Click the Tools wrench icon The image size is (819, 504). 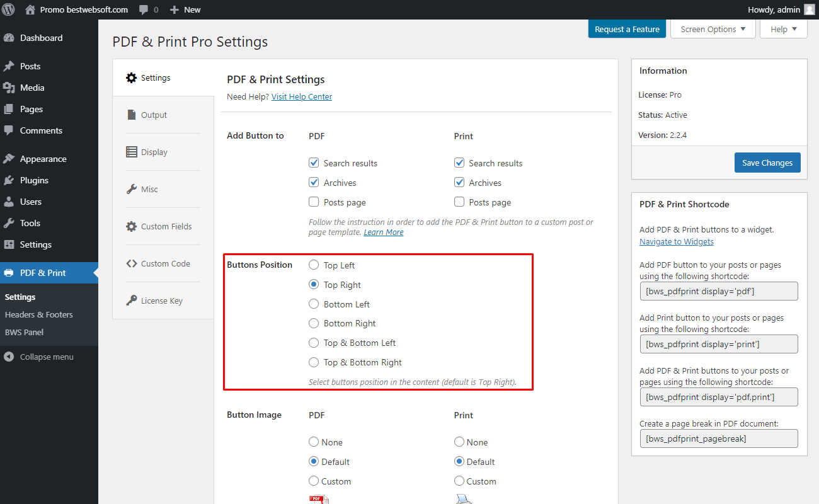coord(9,223)
